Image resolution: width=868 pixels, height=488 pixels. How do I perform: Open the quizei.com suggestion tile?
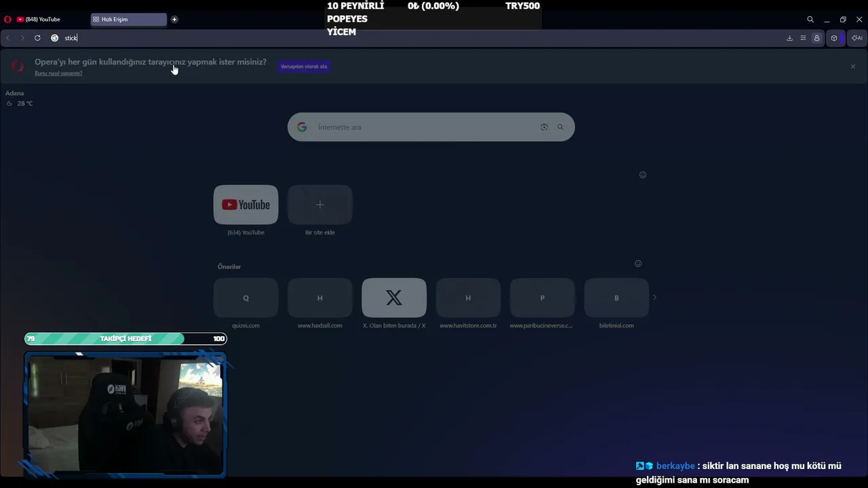tap(245, 298)
